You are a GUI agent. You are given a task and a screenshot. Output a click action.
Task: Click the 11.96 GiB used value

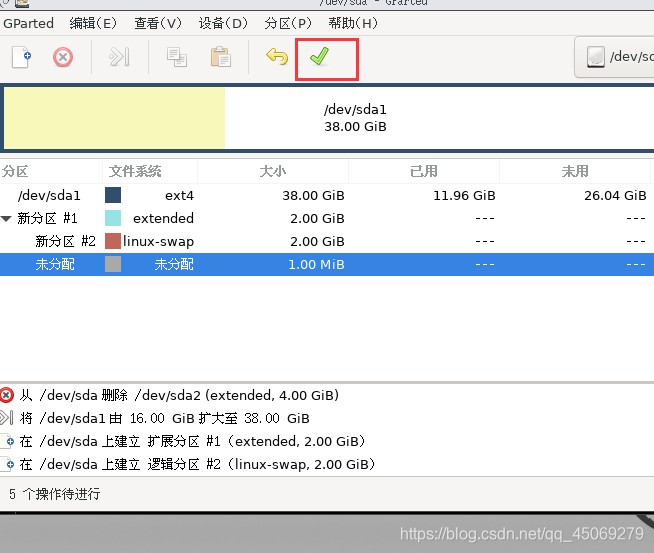(x=464, y=196)
